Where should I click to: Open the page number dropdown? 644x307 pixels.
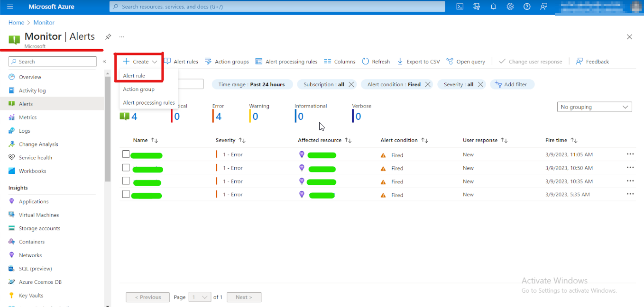pyautogui.click(x=200, y=297)
